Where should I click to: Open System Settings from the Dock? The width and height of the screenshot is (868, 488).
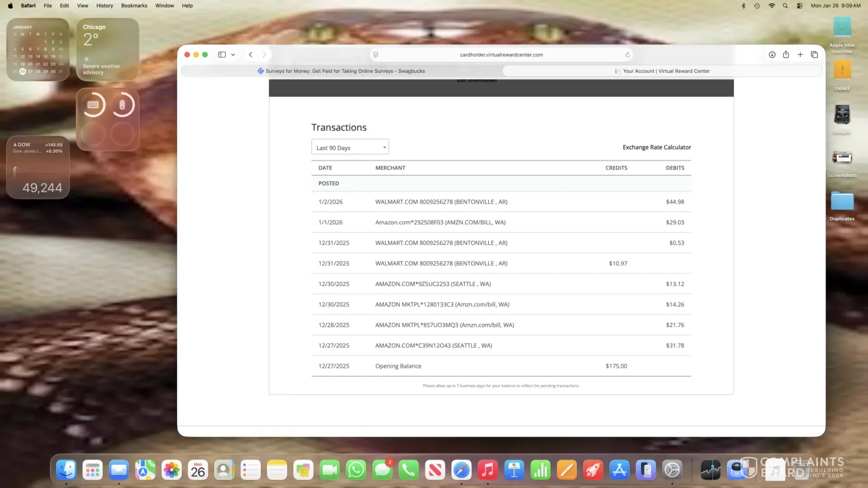tap(672, 470)
